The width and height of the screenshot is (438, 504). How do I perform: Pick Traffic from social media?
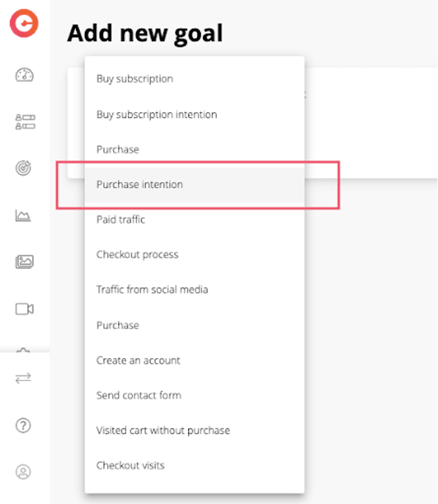[195, 290]
